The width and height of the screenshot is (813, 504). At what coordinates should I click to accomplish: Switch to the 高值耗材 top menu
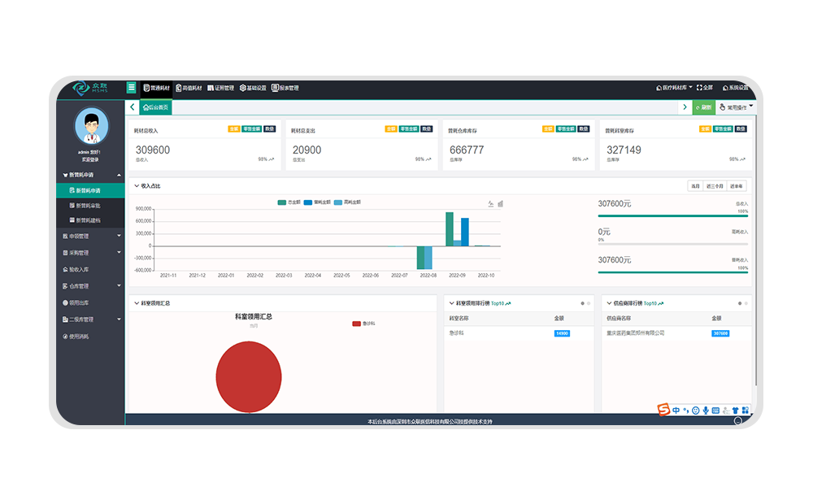point(189,88)
